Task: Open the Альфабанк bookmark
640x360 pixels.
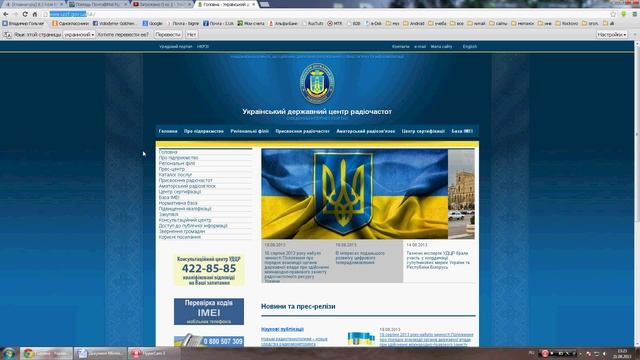Action: (283, 24)
